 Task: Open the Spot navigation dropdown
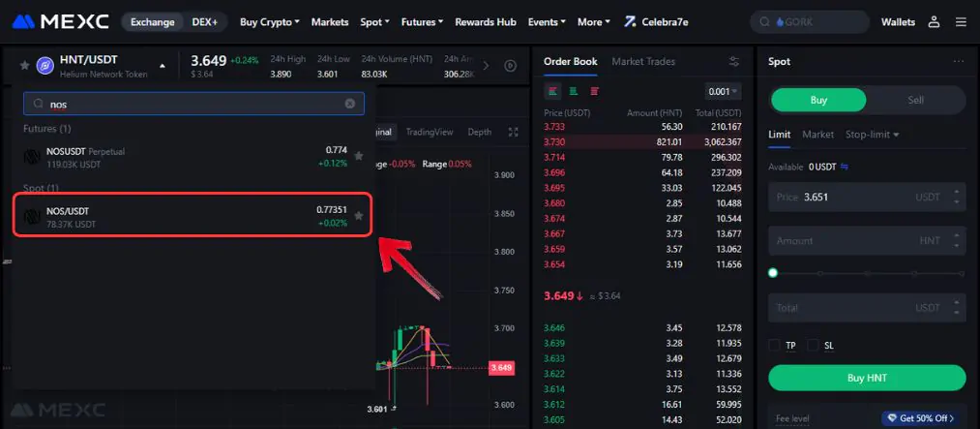click(375, 22)
